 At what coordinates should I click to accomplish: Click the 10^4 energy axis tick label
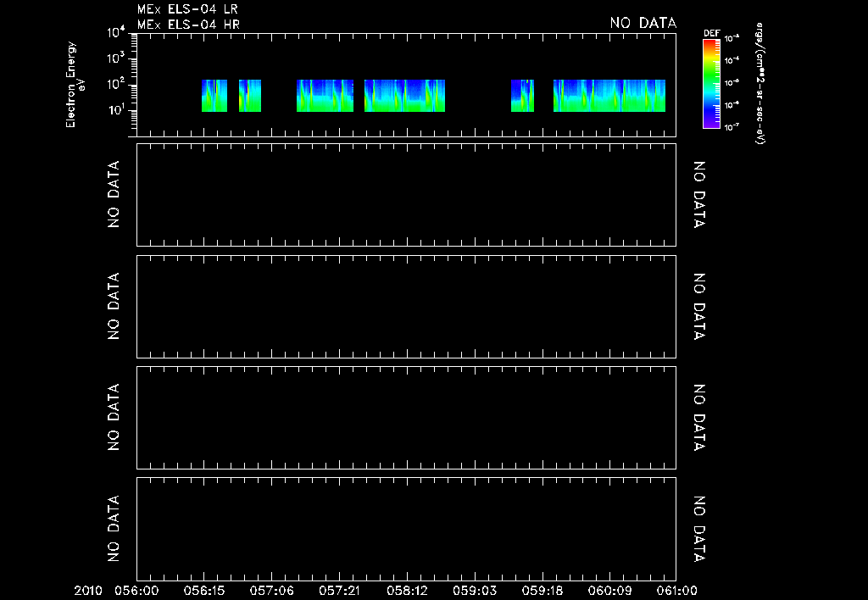pos(117,33)
